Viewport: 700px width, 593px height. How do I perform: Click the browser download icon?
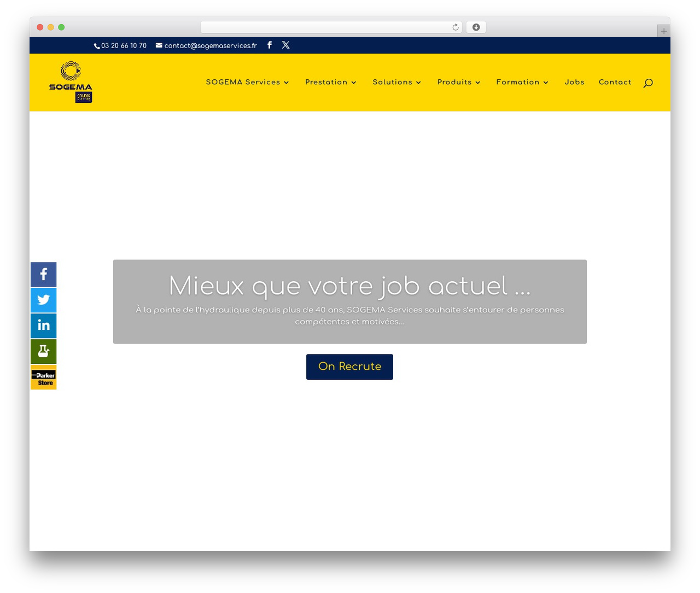476,27
